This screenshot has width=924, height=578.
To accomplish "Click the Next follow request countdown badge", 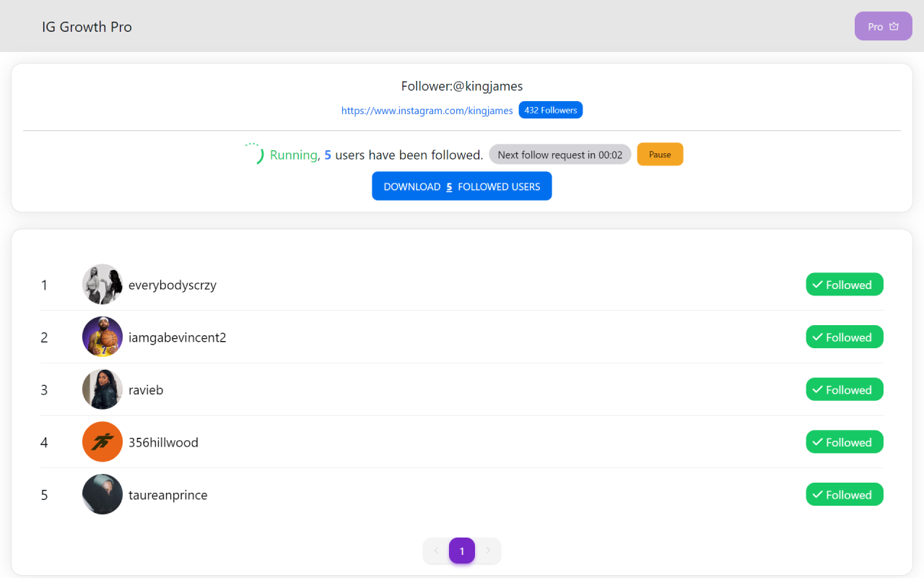I will 560,155.
